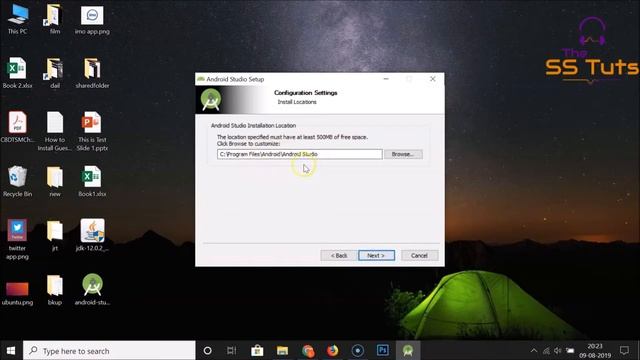Open volume control tray icon

558,351
